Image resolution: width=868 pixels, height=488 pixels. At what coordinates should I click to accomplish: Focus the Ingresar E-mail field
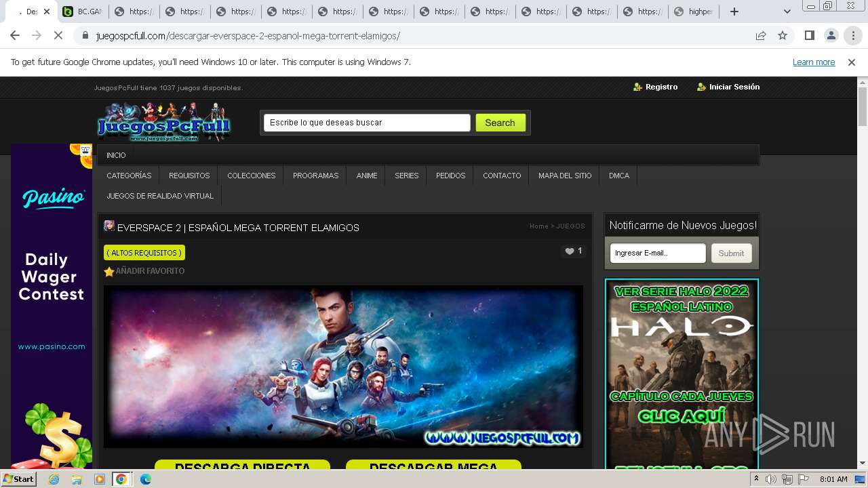[x=658, y=253]
